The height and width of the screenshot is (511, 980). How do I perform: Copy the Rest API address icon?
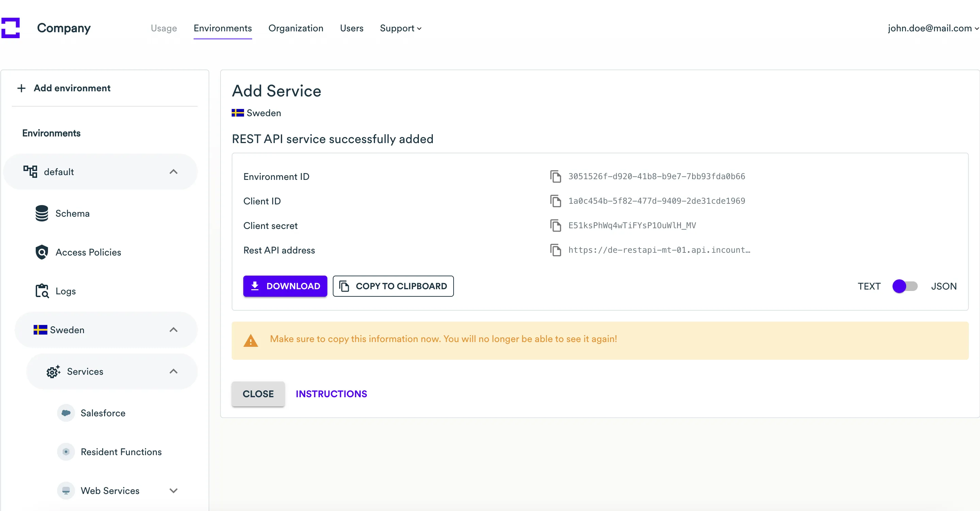[x=555, y=250]
